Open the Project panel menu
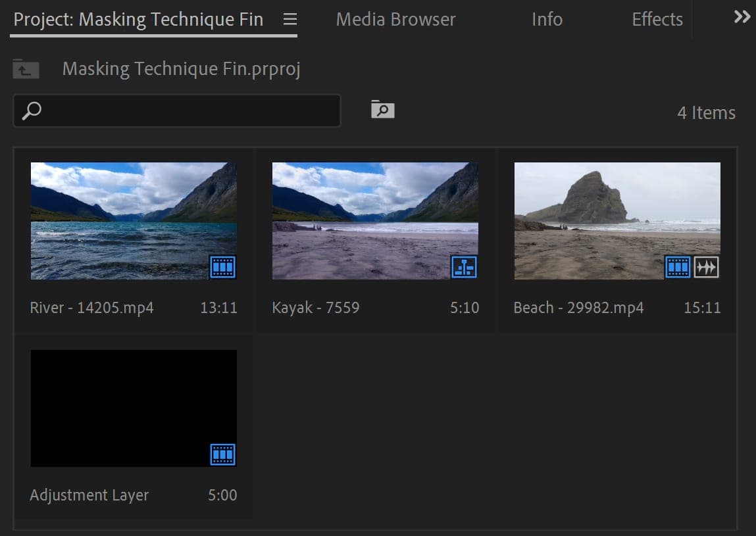Image resolution: width=756 pixels, height=536 pixels. [290, 19]
